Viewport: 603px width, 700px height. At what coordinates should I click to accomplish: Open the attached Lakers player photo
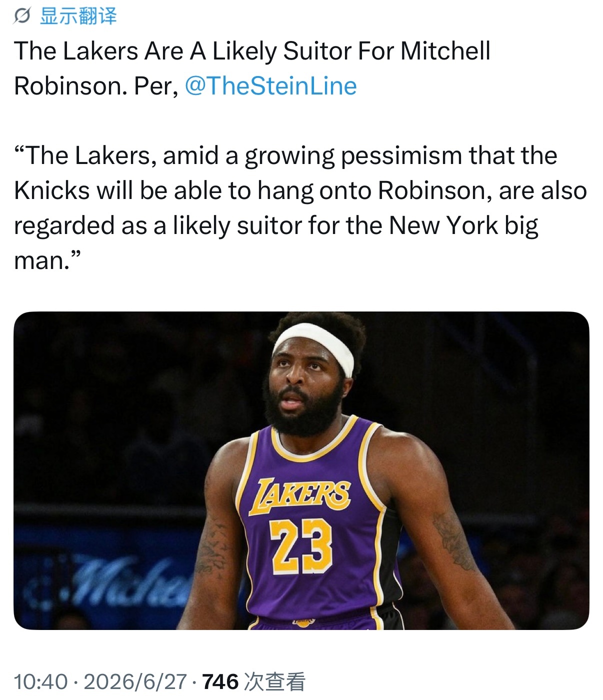301,470
